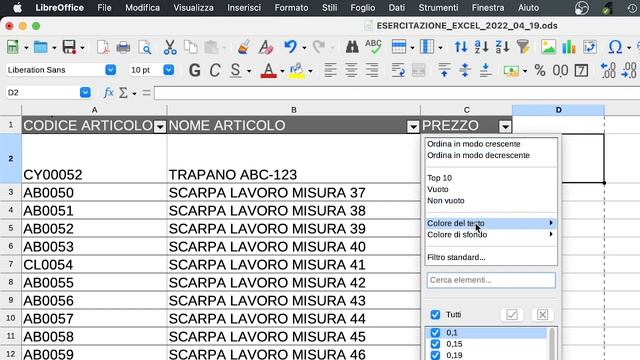Toggle bold G formatting
The height and width of the screenshot is (360, 640).
195,71
